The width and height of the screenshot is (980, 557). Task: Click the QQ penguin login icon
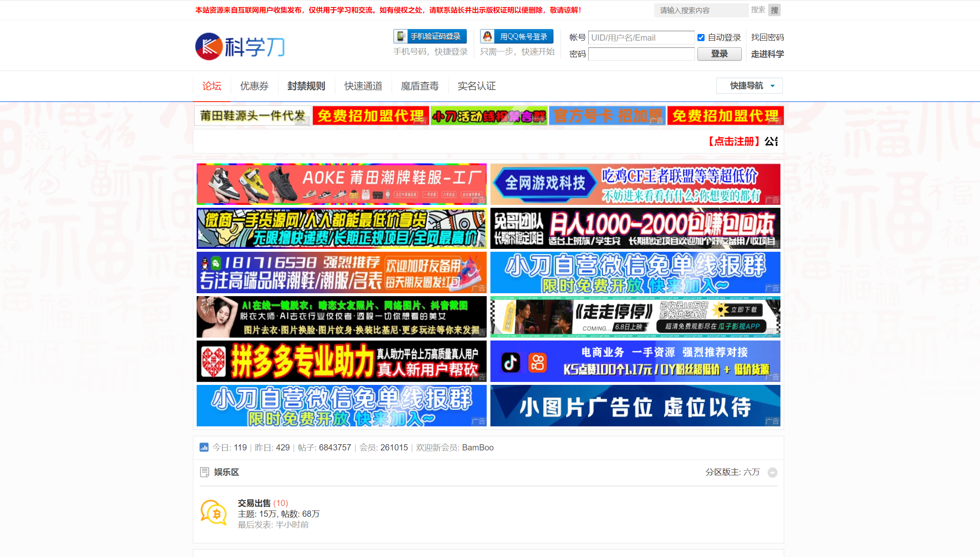488,36
